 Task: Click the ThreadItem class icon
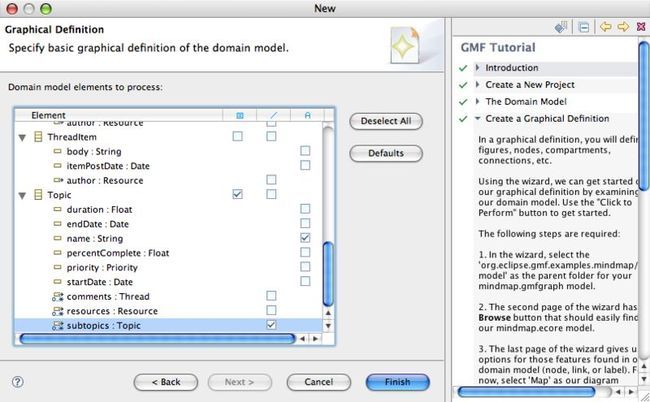(x=38, y=137)
